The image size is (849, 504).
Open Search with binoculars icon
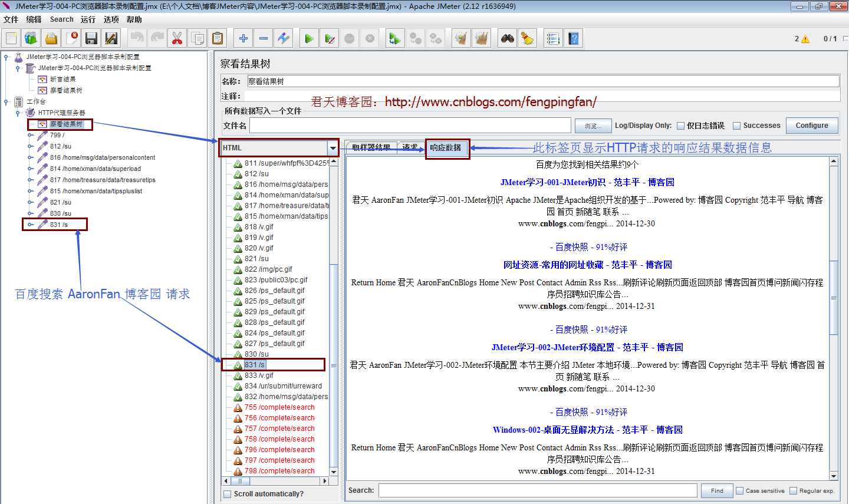(508, 39)
